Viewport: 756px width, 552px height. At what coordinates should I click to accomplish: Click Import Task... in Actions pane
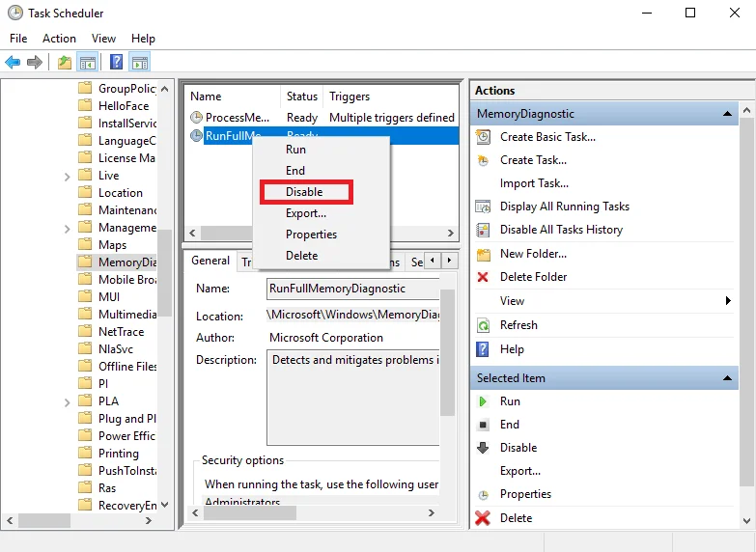[x=534, y=183]
